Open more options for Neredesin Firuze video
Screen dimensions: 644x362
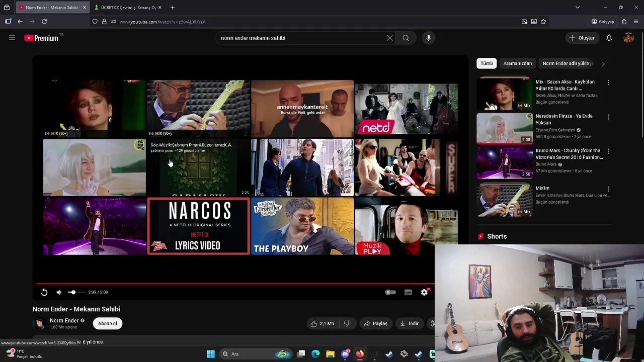pos(608,117)
